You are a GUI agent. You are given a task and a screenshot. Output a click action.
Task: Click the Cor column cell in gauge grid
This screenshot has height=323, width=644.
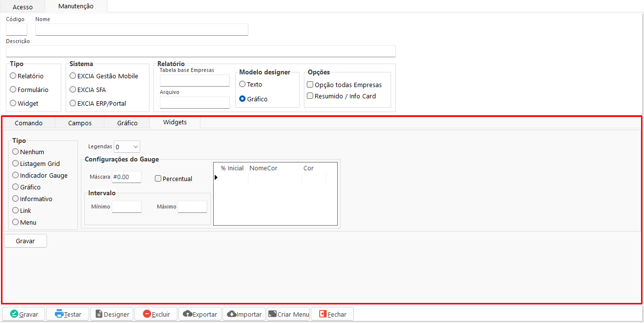(x=314, y=178)
